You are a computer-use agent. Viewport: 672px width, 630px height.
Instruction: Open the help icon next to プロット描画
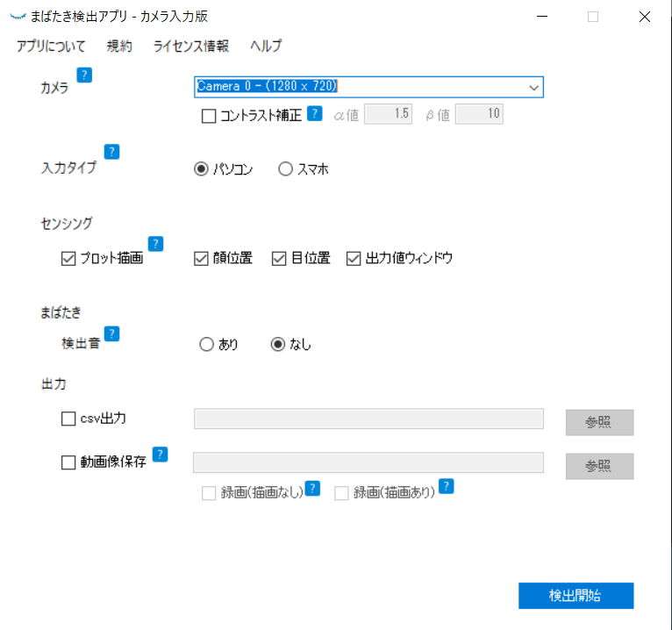click(x=155, y=244)
